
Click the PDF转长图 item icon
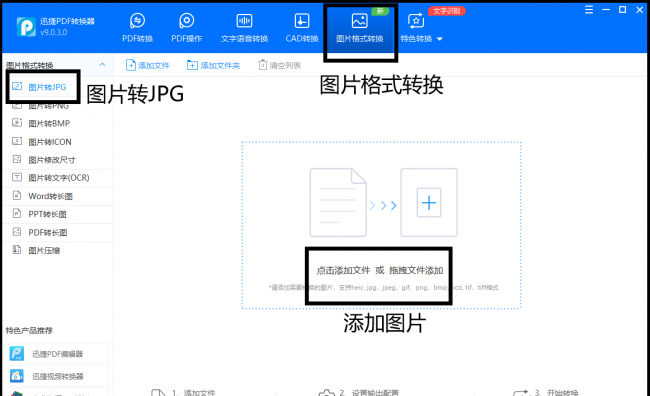(x=17, y=232)
